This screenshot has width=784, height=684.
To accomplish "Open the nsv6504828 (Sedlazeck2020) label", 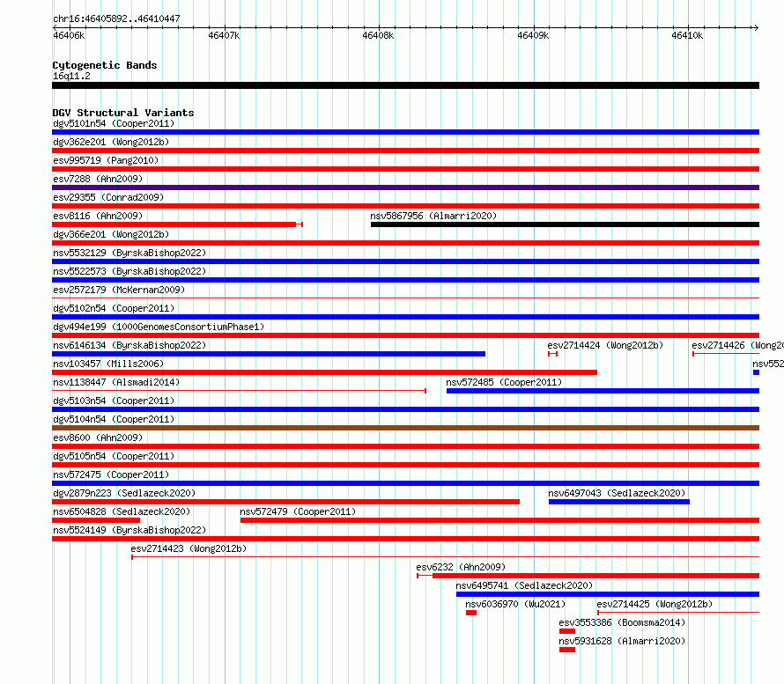I will pos(122,511).
